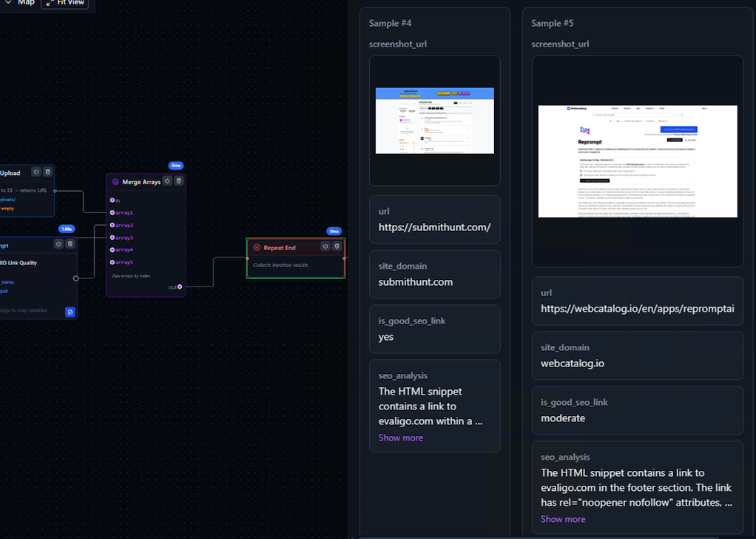This screenshot has height=539, width=756.
Task: Delete the Merge Arrays node
Action: coord(178,181)
